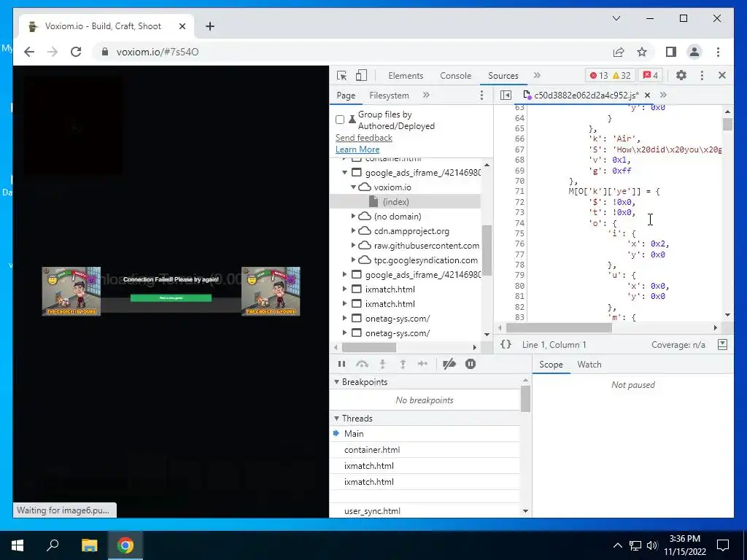Show more open file tabs chevron
Image resolution: width=747 pixels, height=560 pixels.
coord(663,96)
